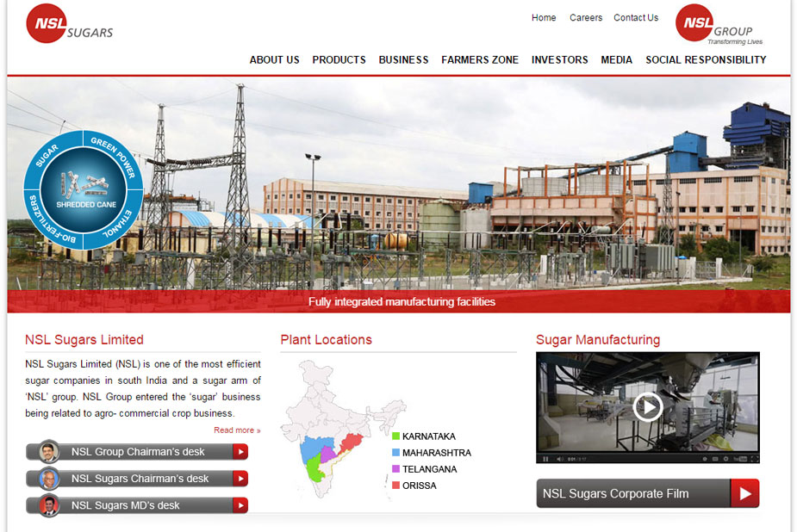Click arrow icon on NSL Sugars MD's desk
Screen dimensions: 797x532
240,505
